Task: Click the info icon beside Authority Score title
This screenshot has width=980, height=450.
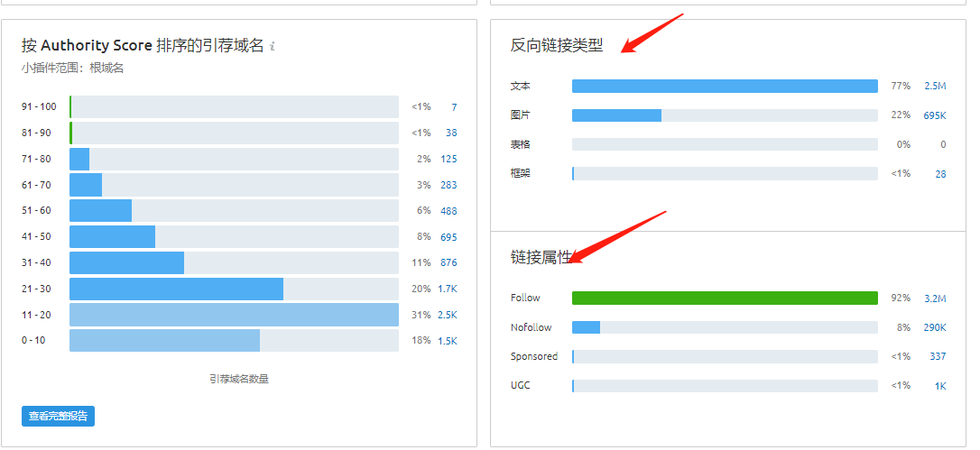Action: point(273,47)
